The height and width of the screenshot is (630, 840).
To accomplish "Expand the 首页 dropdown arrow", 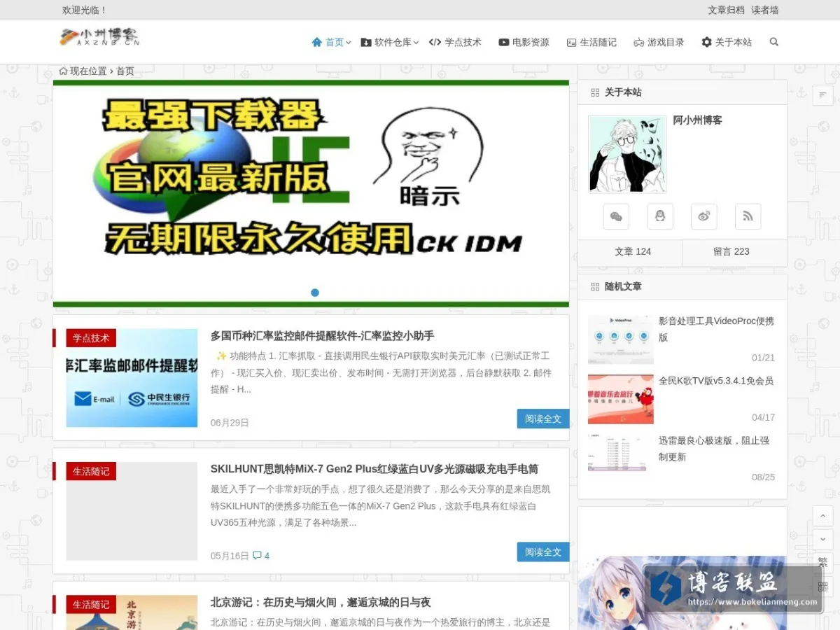I will coord(348,43).
